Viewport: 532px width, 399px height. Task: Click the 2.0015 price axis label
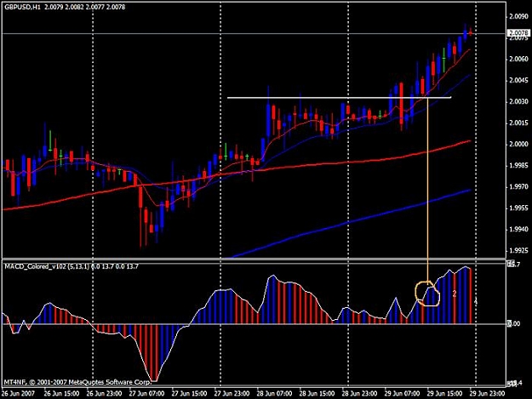[x=518, y=123]
